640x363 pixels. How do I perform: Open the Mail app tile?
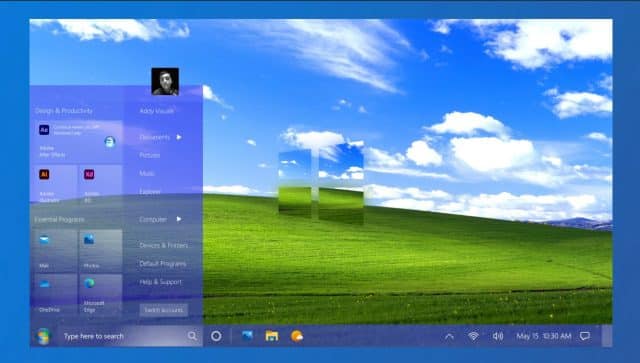click(x=54, y=250)
